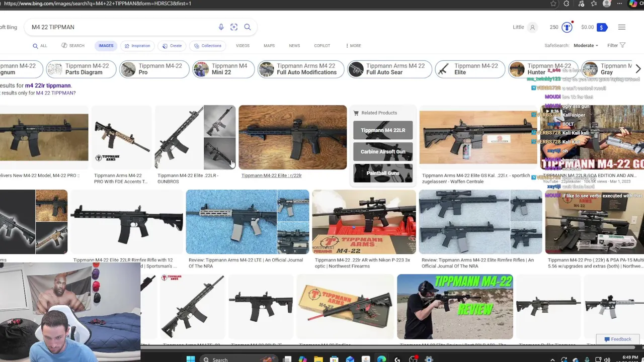Image resolution: width=644 pixels, height=362 pixels.
Task: Open Copilot sidebar icon in browser toolbar
Action: 633,4
